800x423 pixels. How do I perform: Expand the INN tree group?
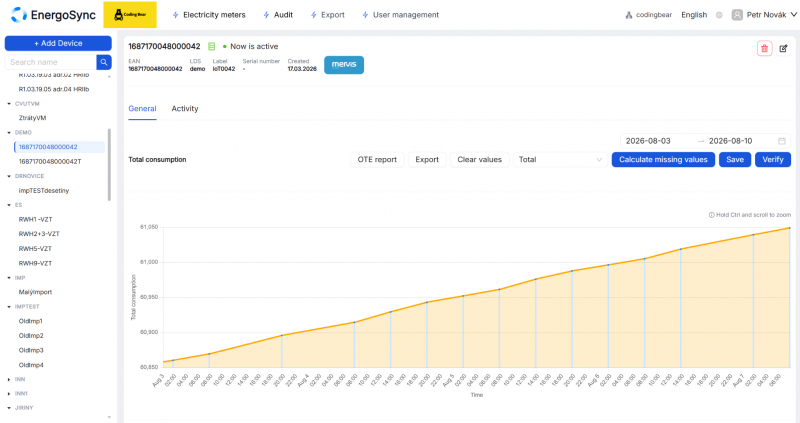pos(9,380)
